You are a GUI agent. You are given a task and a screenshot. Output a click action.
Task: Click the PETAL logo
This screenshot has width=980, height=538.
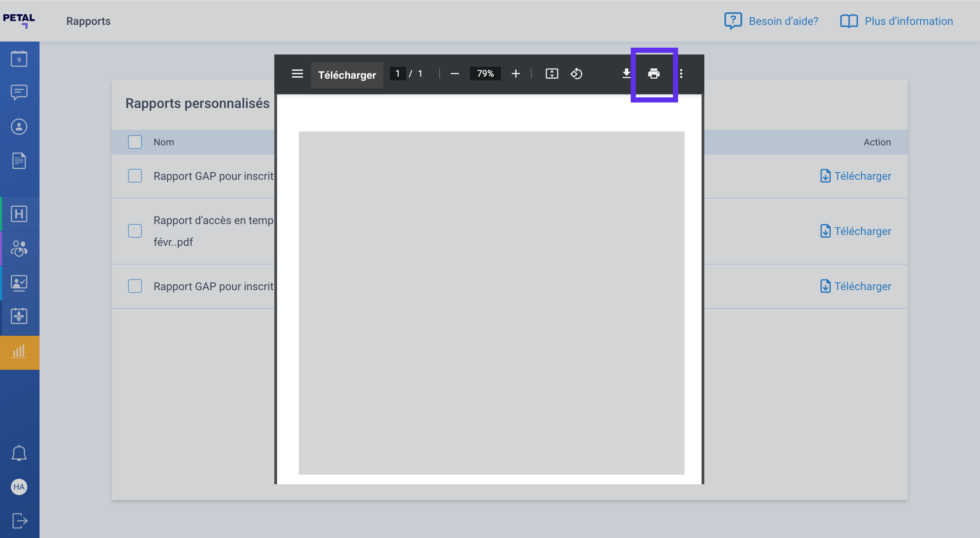[x=19, y=21]
